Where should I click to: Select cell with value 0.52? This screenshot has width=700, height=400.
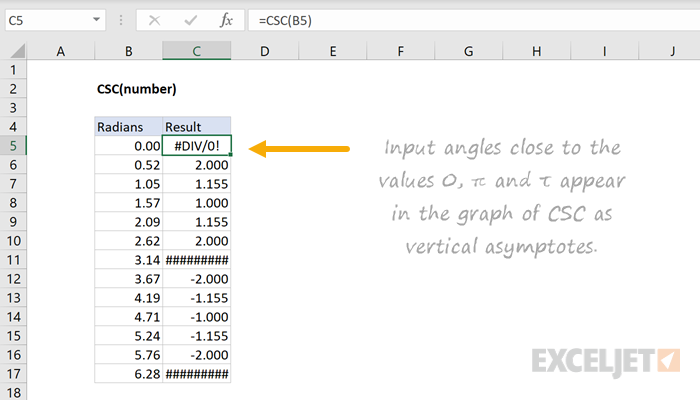pos(129,165)
